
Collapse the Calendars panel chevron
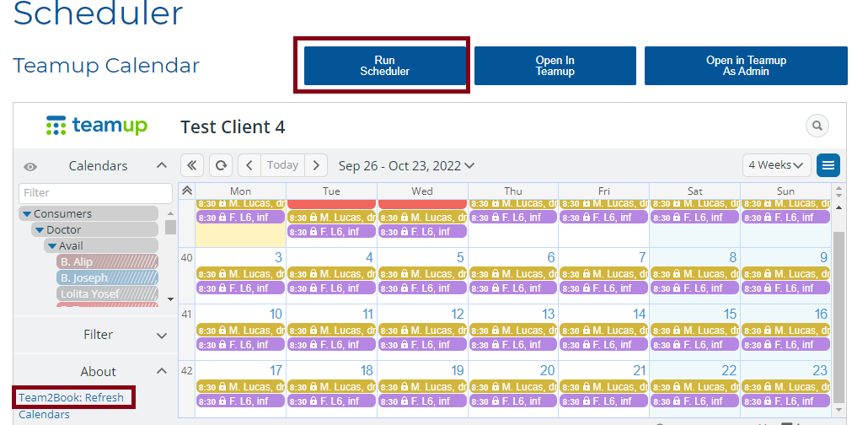pos(161,165)
